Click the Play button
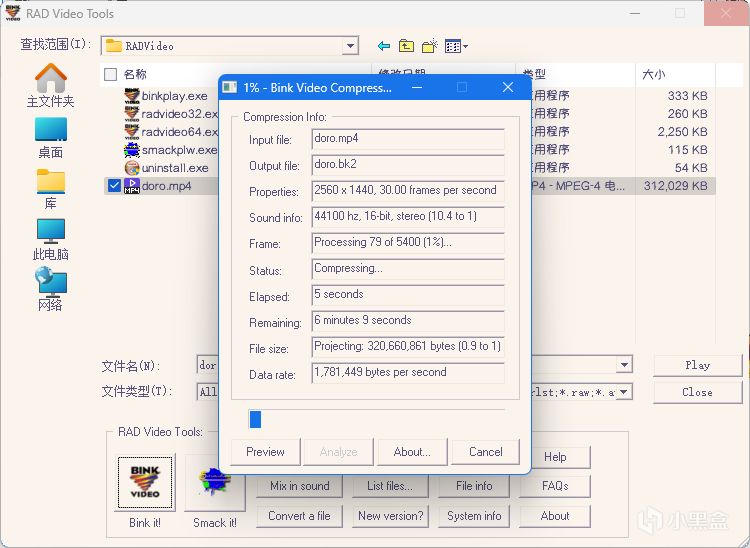Viewport: 750px width, 548px height. [697, 365]
